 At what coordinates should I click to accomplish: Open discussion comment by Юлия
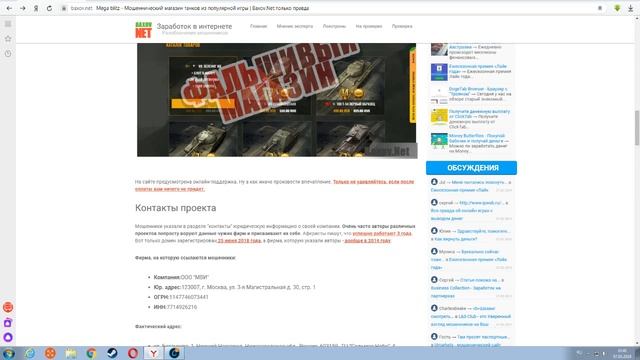pyautogui.click(x=471, y=235)
